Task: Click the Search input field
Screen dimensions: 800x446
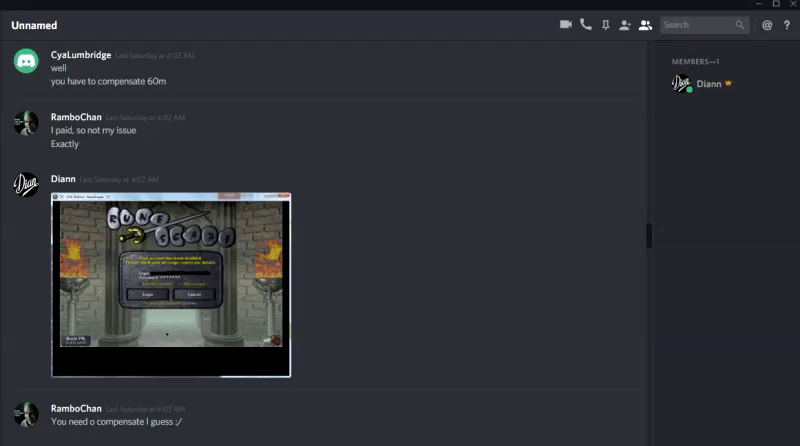Action: click(705, 25)
